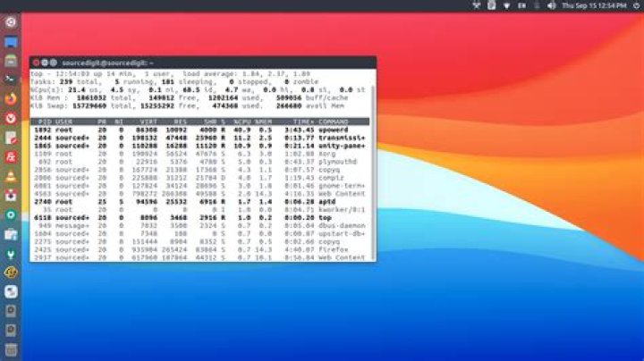The height and width of the screenshot is (361, 644).
Task: Click the Tasks summary line in top
Action: pyautogui.click(x=174, y=81)
